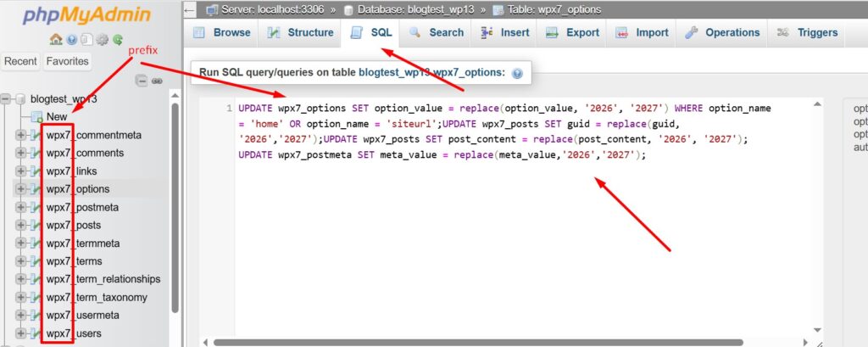Click the New table icon

(36, 117)
